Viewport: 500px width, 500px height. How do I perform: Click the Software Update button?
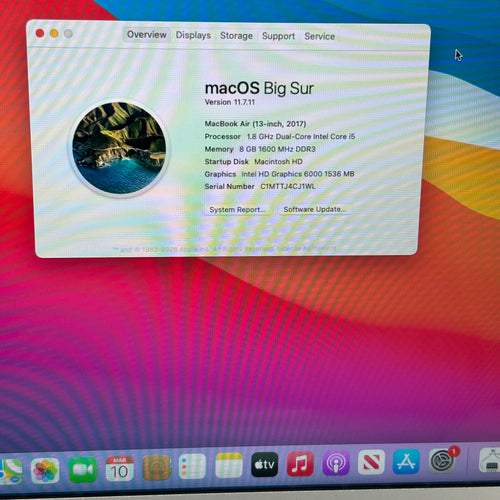315,209
